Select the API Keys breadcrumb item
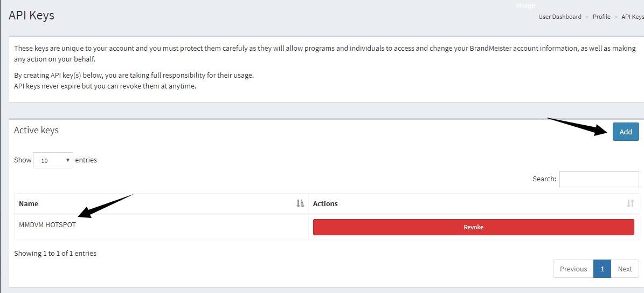This screenshot has height=293, width=644. point(633,17)
